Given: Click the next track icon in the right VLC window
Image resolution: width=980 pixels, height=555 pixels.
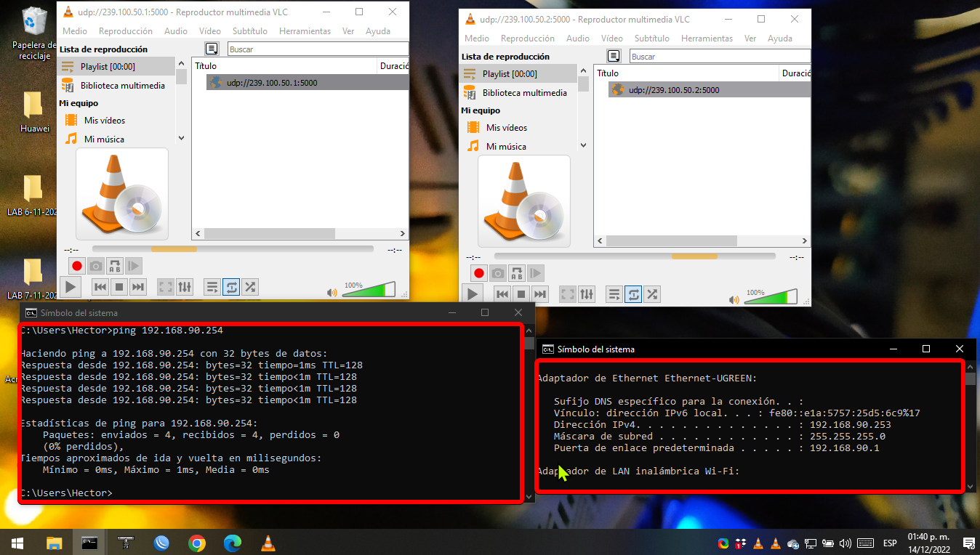Looking at the screenshot, I should 539,294.
